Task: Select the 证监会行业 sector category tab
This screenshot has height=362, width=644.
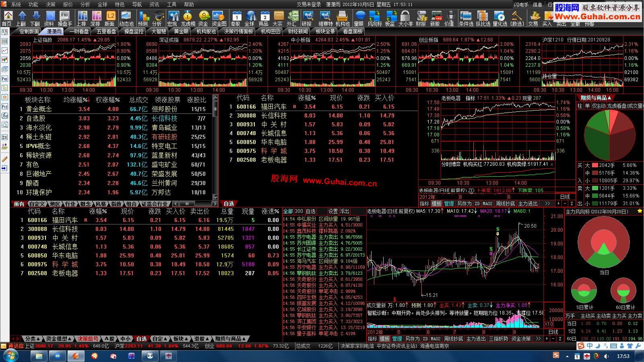Action: coord(155,204)
